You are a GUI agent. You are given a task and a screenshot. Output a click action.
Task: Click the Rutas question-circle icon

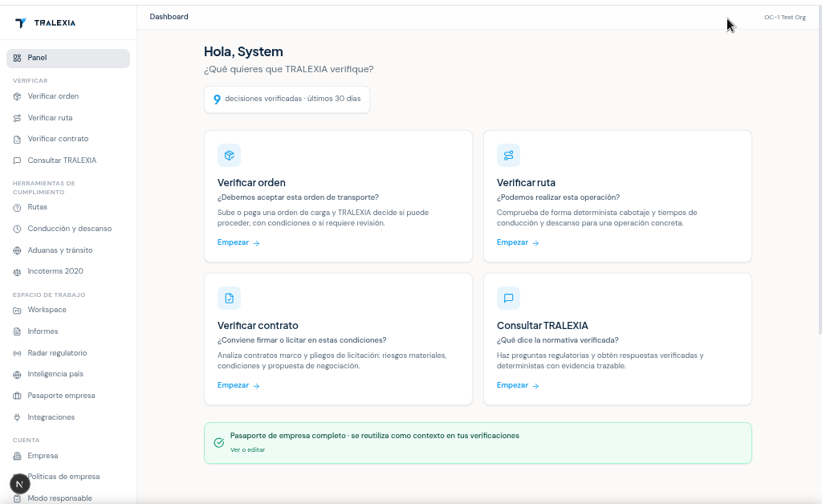pos(18,208)
